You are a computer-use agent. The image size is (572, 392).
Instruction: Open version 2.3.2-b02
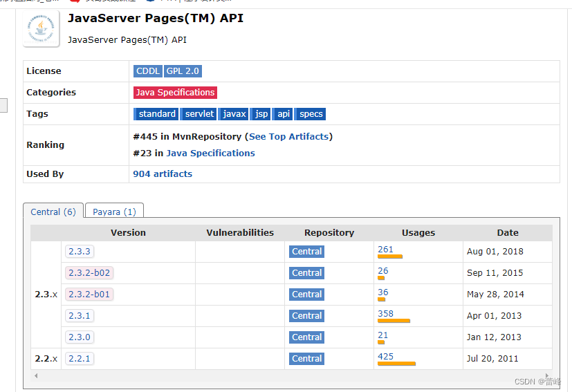[x=89, y=273]
